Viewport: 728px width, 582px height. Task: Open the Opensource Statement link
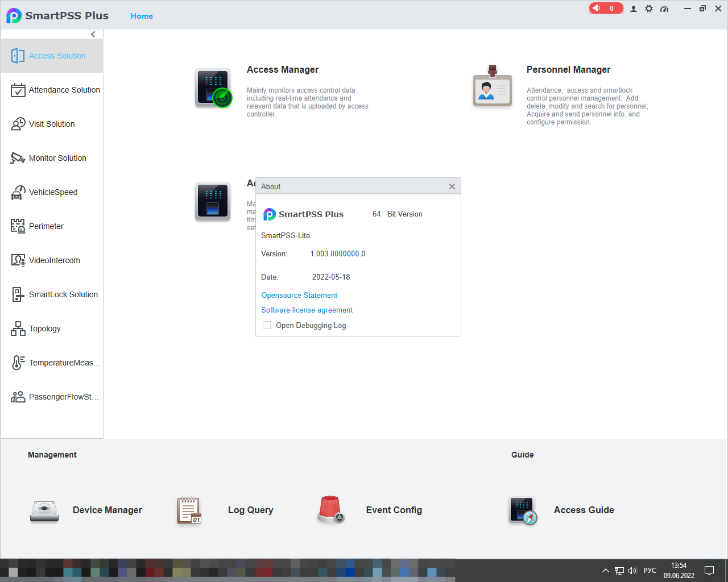click(299, 295)
